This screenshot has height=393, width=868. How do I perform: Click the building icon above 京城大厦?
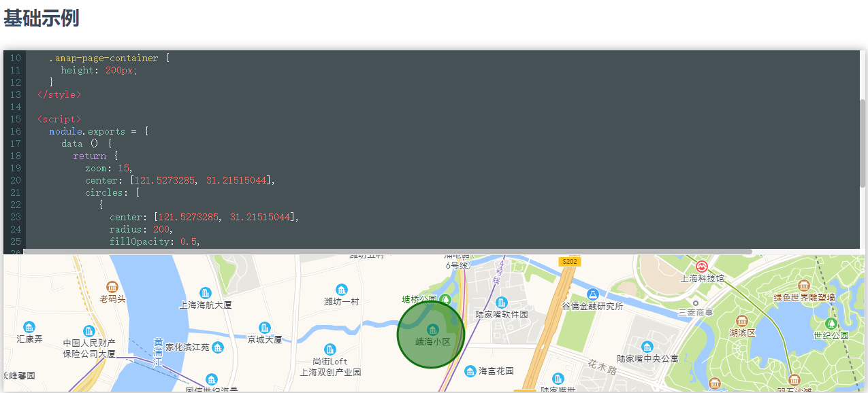(264, 326)
